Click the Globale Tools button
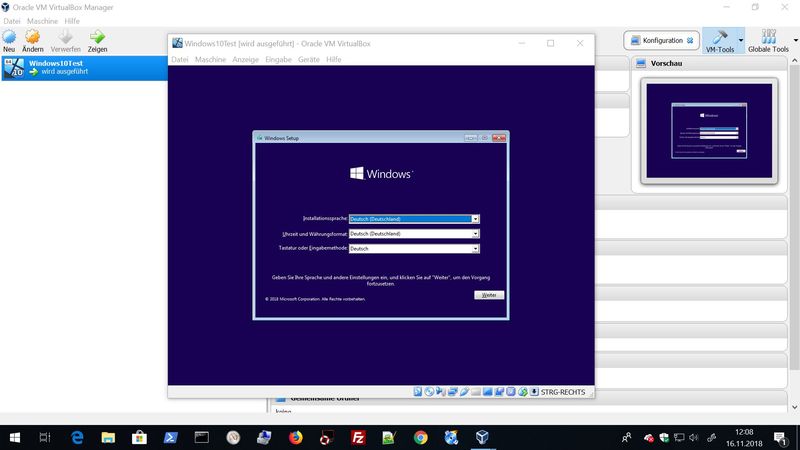 pos(768,41)
